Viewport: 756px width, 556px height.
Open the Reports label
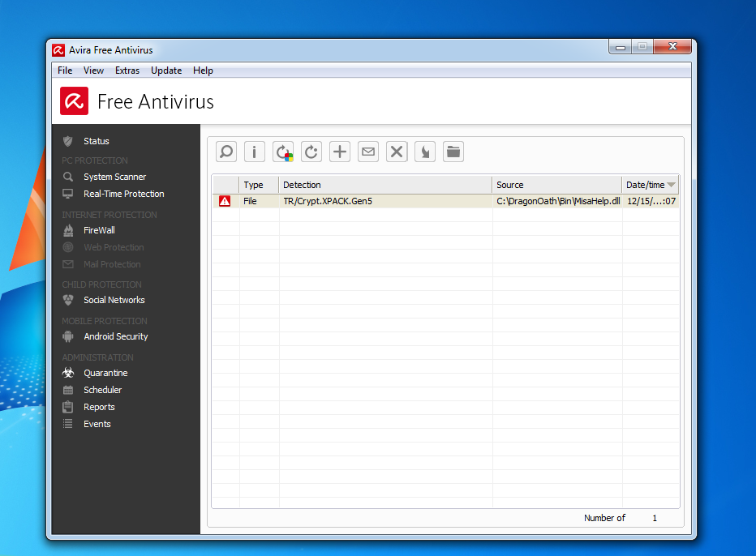pos(99,407)
